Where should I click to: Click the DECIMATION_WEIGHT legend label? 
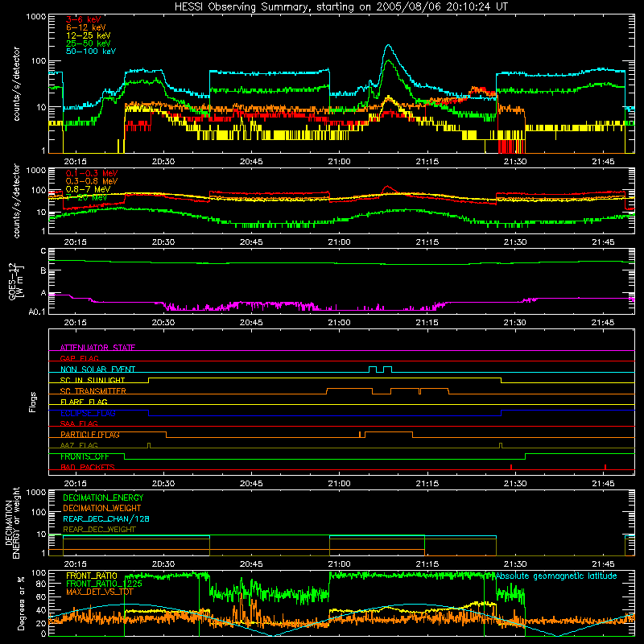(102, 508)
